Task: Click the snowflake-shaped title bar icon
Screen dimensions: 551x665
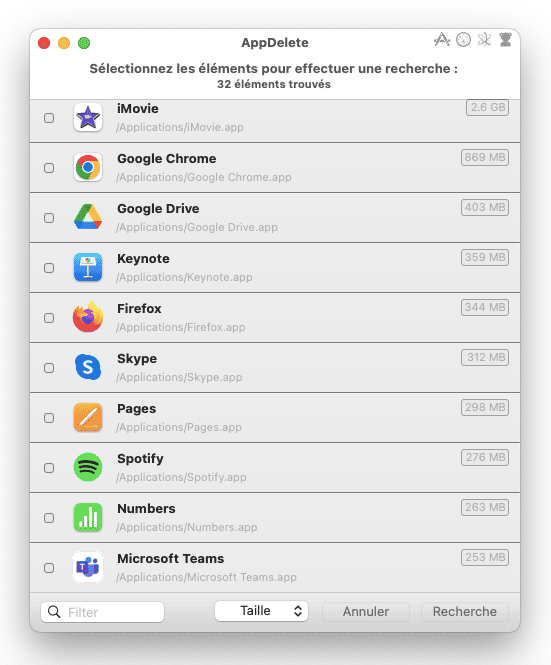Action: (x=484, y=40)
